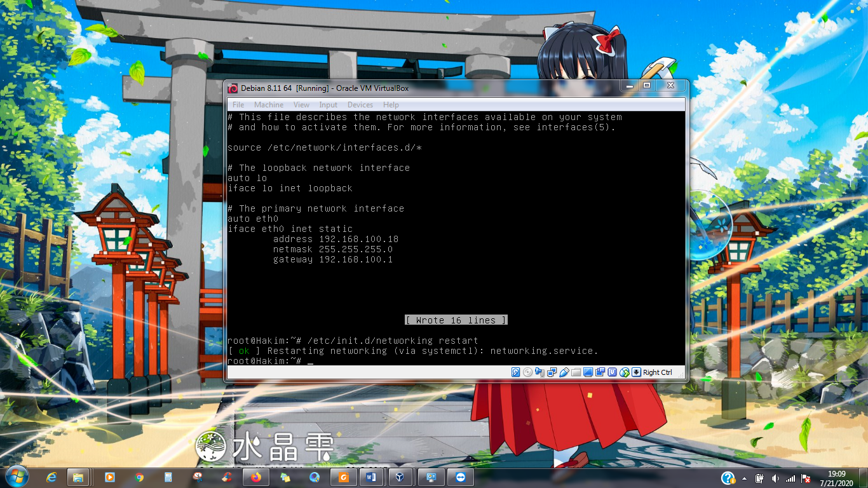Click the 'source /etc/network/interfaces.d/*' line
Screen dimensions: 868x488
coord(325,147)
